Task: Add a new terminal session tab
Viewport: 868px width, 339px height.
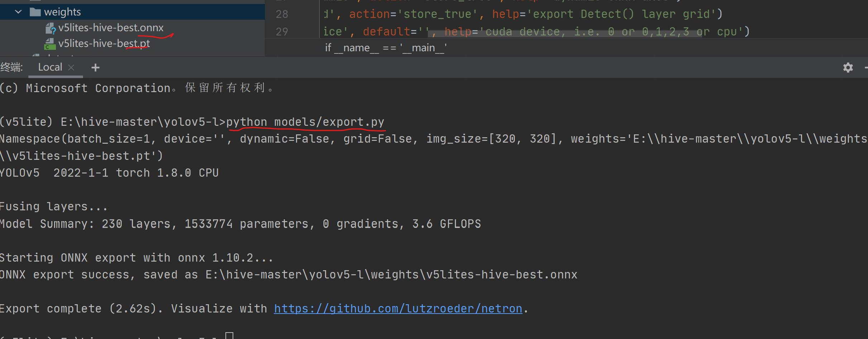Action: 95,67
